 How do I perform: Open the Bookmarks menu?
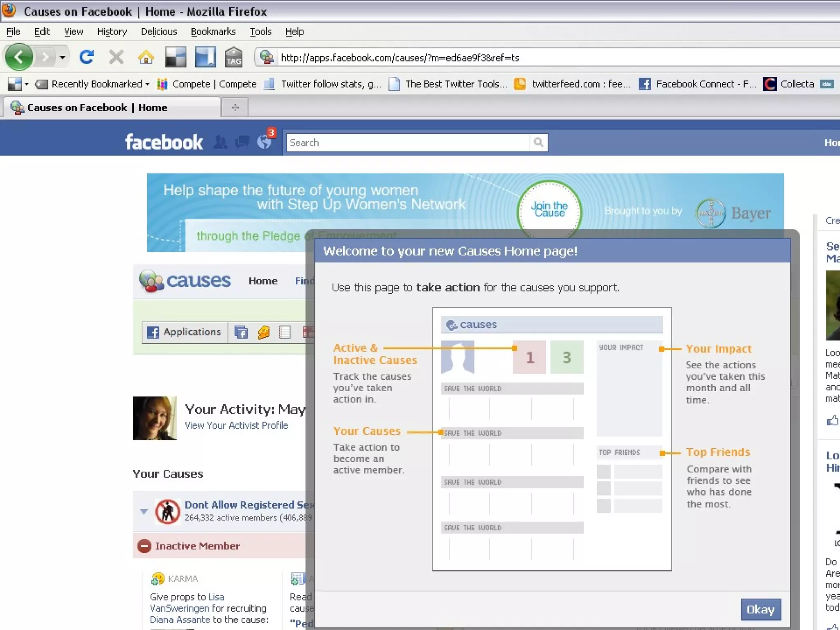(213, 32)
